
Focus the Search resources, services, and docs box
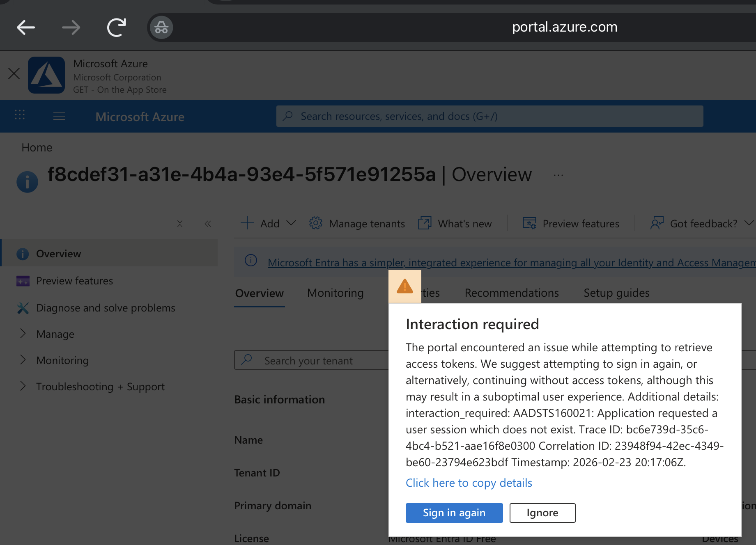[489, 116]
